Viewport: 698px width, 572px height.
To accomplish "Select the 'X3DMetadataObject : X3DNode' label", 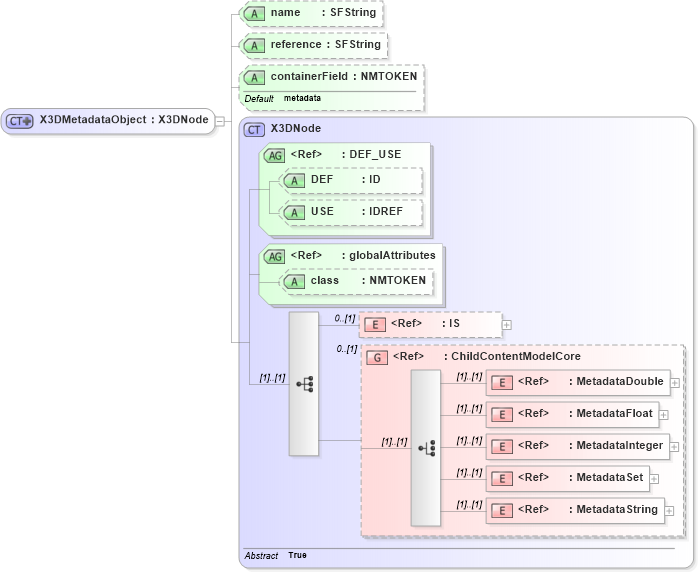I will click(124, 120).
